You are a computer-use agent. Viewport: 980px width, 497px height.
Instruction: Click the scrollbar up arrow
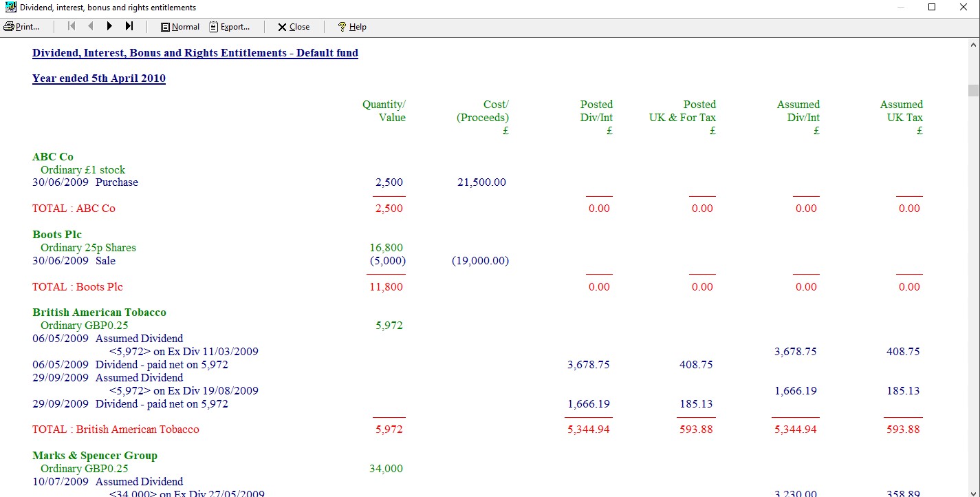pos(973,44)
